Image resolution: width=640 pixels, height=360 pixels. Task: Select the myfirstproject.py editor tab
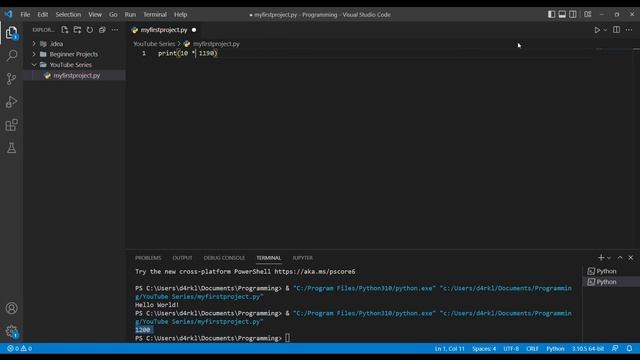click(x=164, y=30)
